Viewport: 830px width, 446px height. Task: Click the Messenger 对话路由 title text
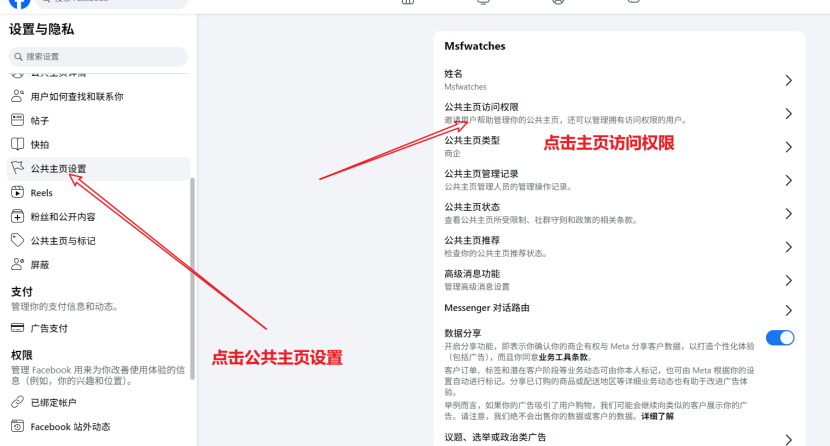pyautogui.click(x=487, y=307)
